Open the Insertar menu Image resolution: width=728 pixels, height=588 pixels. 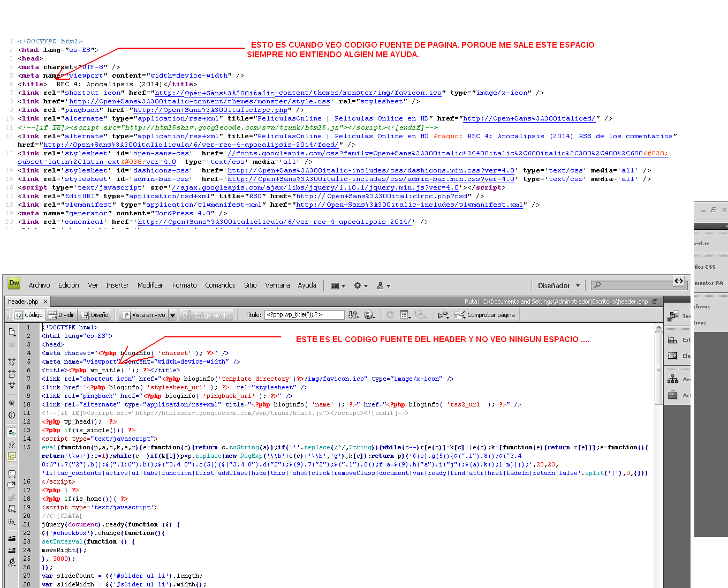pyautogui.click(x=117, y=285)
